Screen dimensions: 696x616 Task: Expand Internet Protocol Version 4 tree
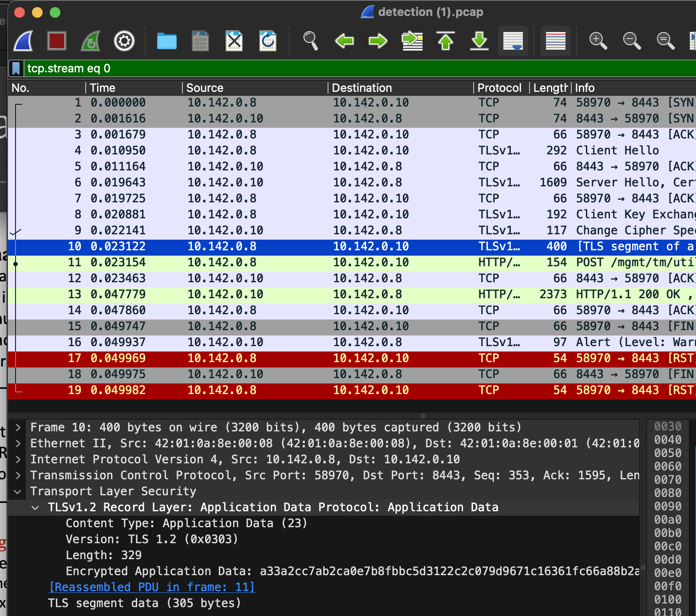point(18,459)
